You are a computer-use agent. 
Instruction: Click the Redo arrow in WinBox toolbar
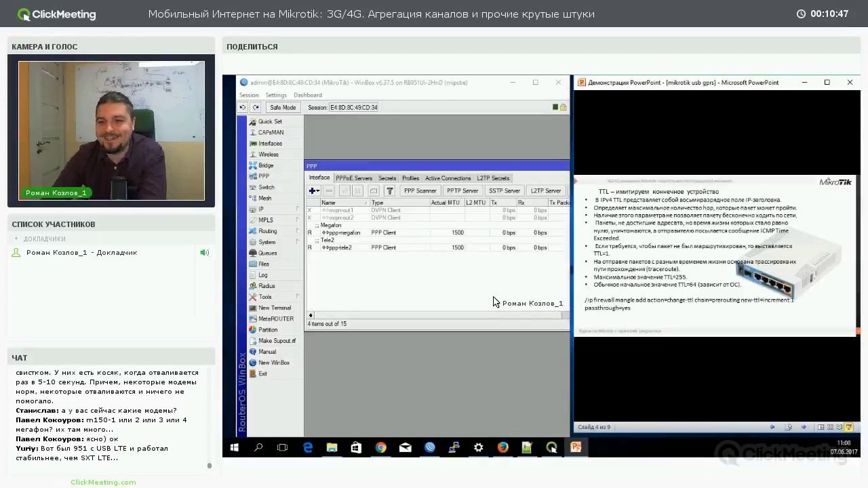pos(256,107)
